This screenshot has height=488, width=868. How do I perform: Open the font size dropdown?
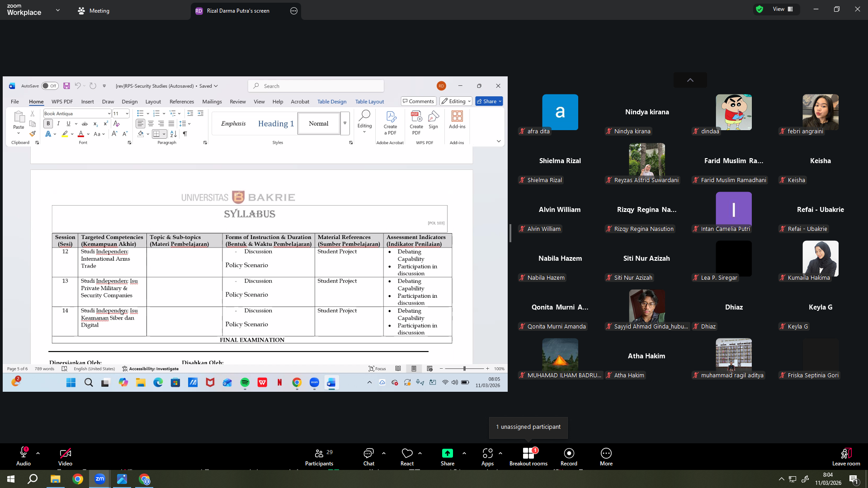(x=127, y=114)
